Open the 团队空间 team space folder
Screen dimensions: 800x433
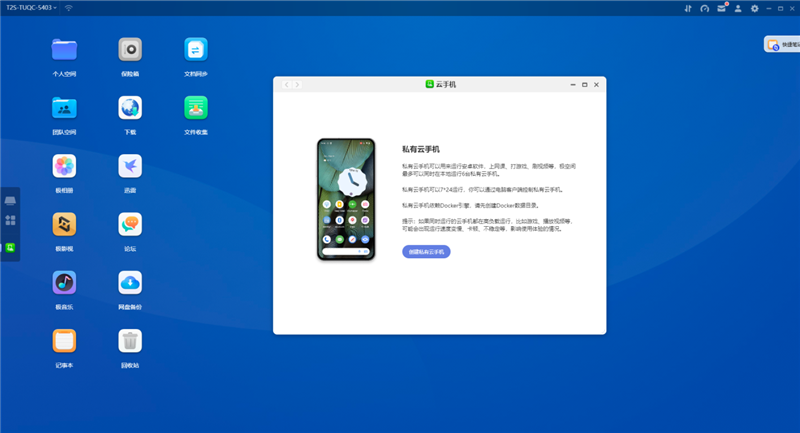(x=64, y=108)
